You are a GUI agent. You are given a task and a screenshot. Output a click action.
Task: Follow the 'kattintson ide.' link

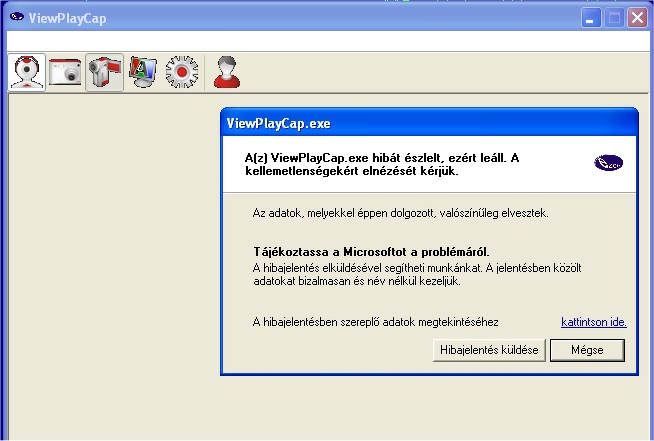pos(594,322)
